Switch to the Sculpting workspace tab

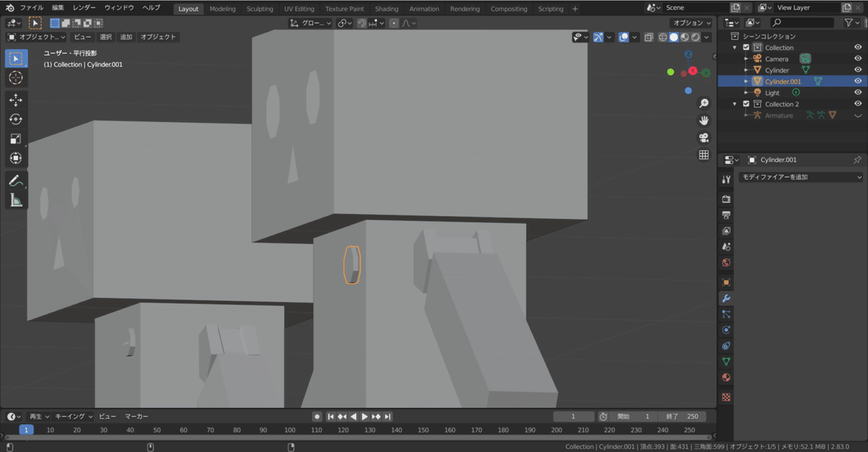[x=260, y=9]
